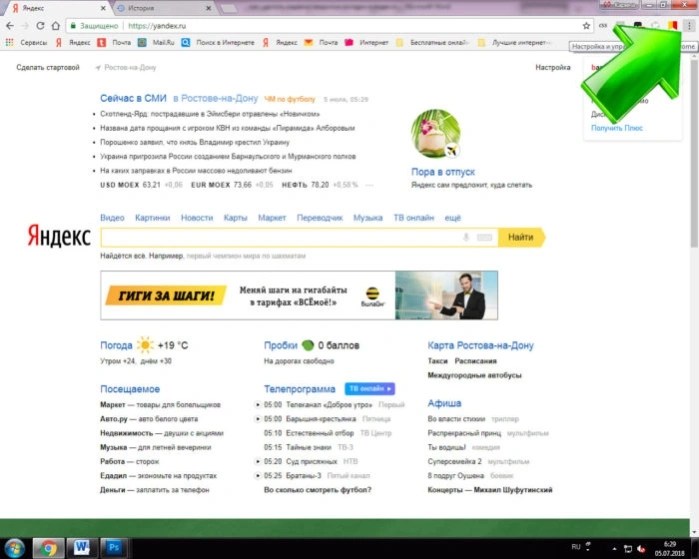Click the Настройка link
This screenshot has width=699, height=559.
[x=553, y=67]
